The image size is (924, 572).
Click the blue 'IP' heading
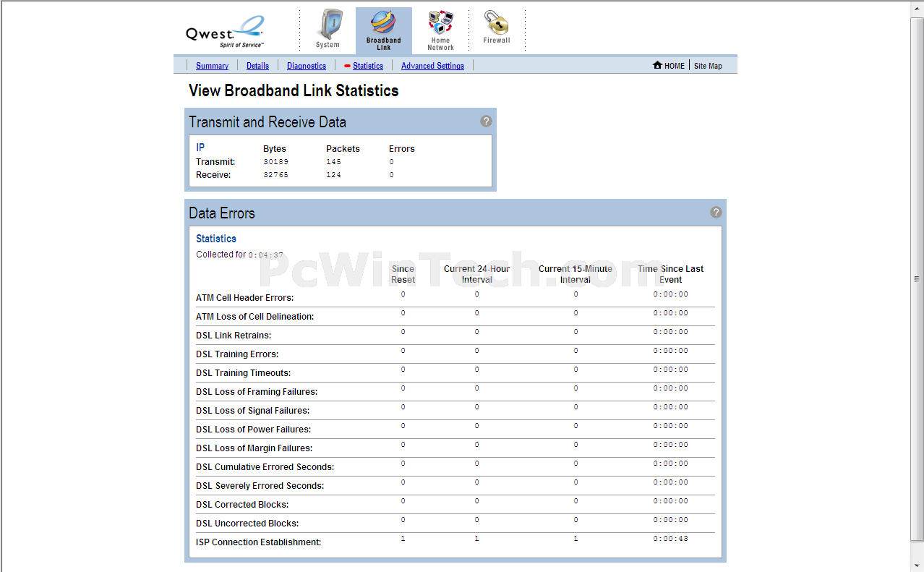(x=200, y=148)
